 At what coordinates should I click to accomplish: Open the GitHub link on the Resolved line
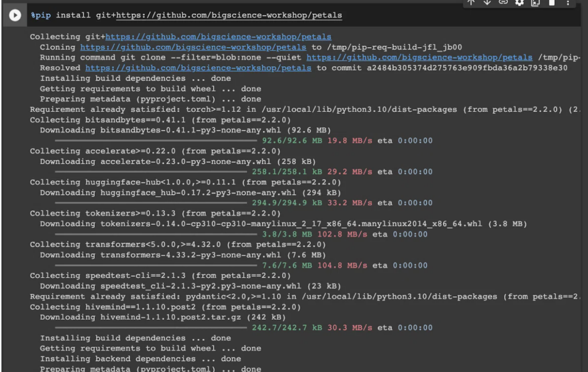[198, 68]
